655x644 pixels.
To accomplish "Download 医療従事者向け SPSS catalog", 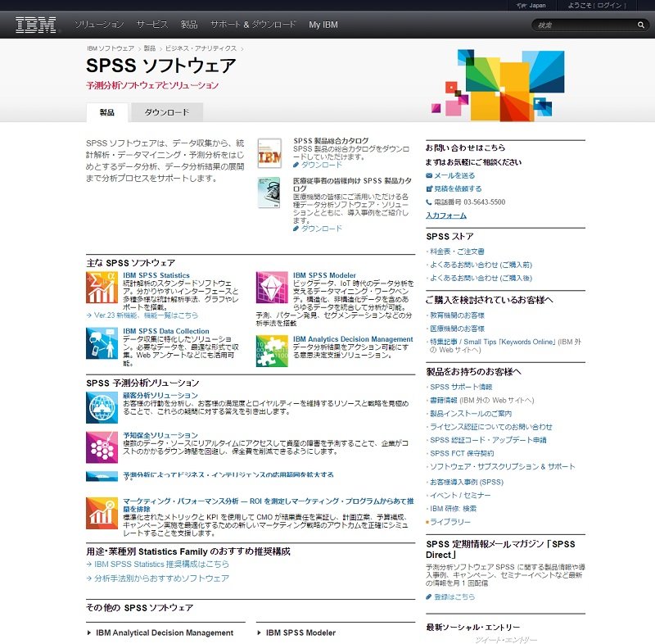I will click(321, 229).
